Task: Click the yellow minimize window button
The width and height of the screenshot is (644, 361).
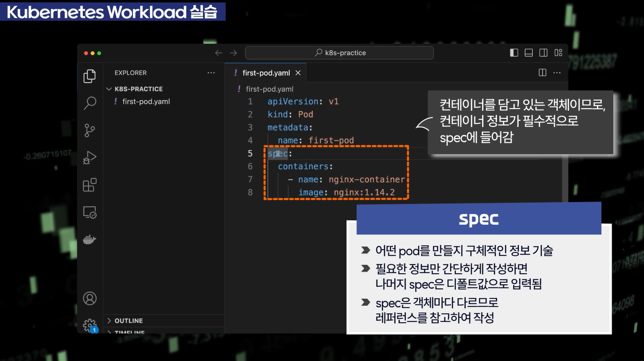Action: pyautogui.click(x=93, y=53)
